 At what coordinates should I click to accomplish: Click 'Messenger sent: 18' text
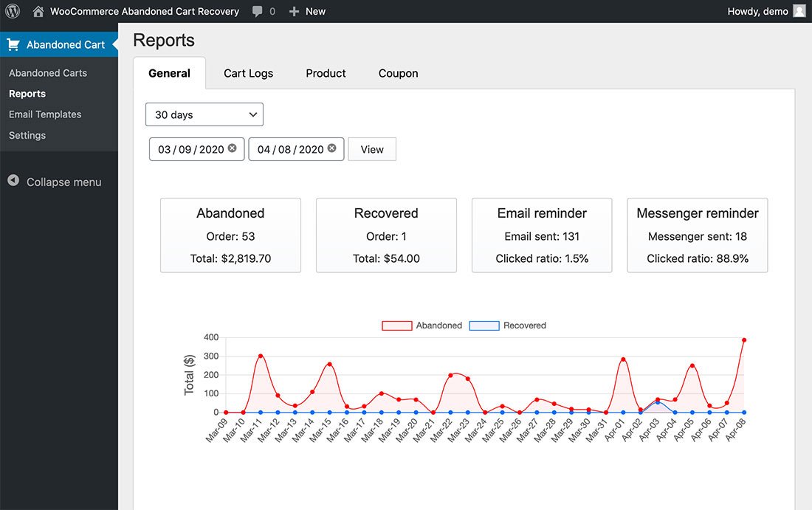(x=698, y=236)
